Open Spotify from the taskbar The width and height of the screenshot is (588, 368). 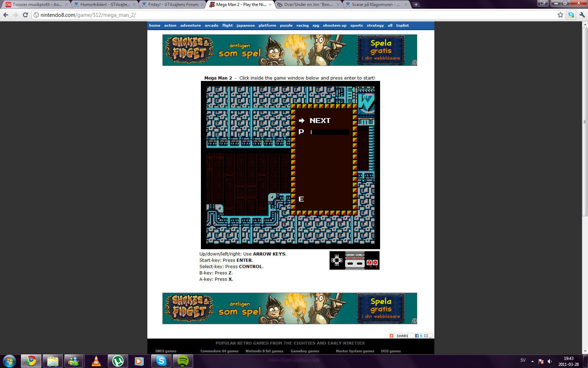point(183,361)
